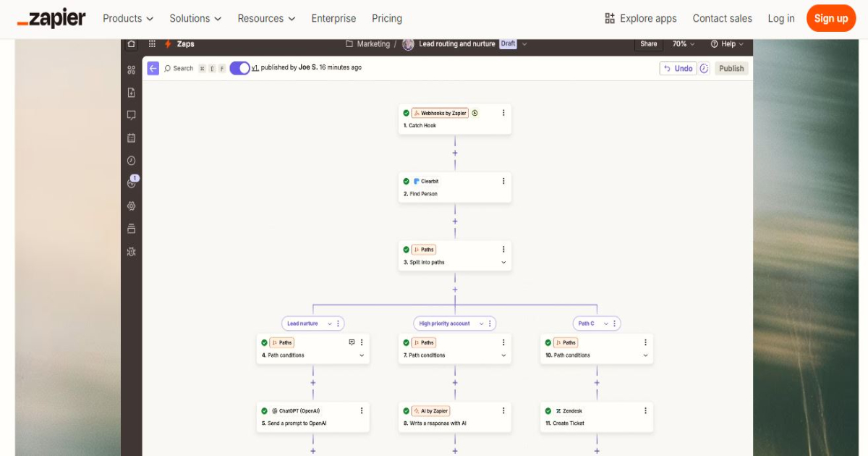Click the version history clock icon beside Undo
Screen dimensions: 868x456
click(x=704, y=68)
